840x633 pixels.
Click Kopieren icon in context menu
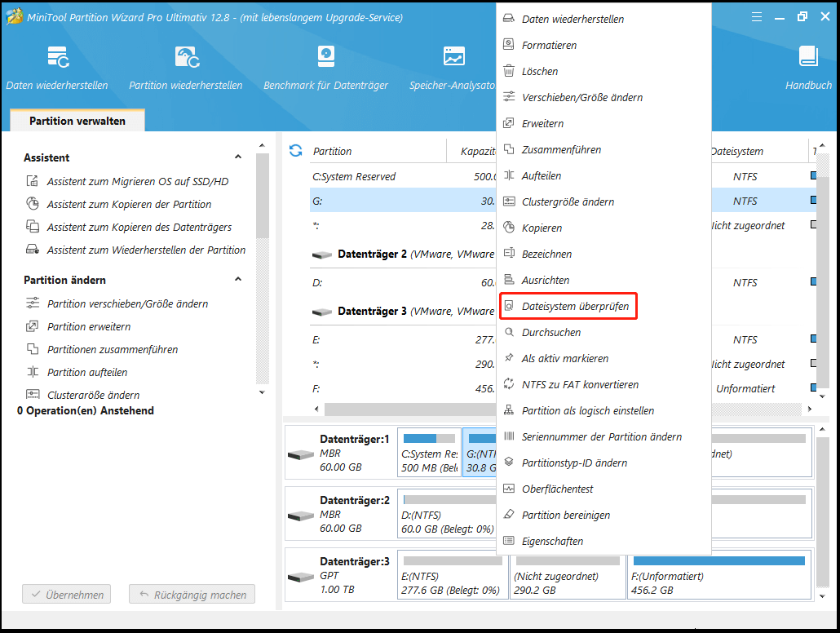click(x=509, y=228)
